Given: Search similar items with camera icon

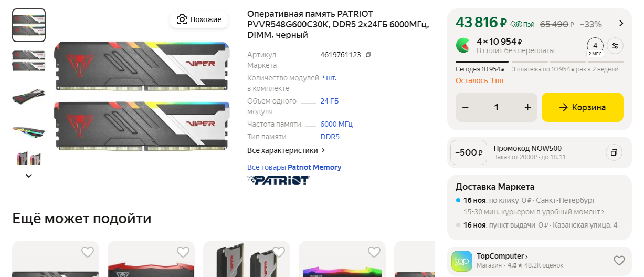Looking at the screenshot, I should (x=199, y=19).
